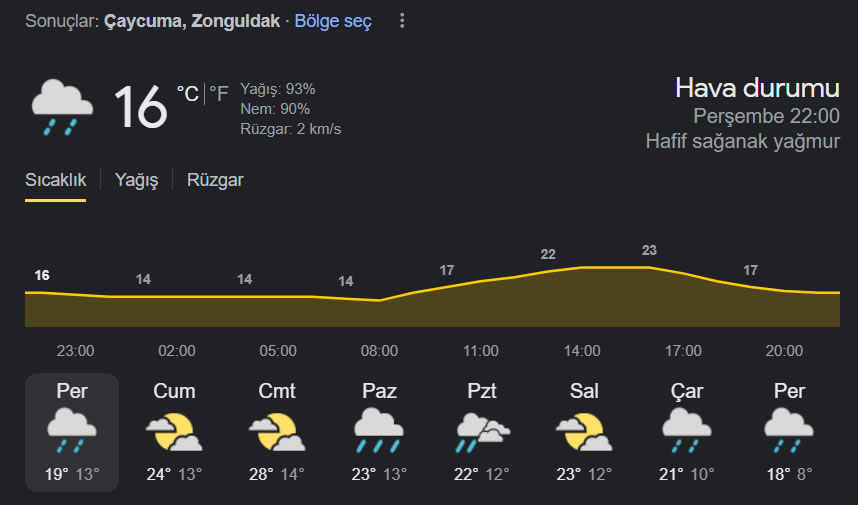Click the 22 degree label on graph
The height and width of the screenshot is (505, 858).
click(x=548, y=254)
